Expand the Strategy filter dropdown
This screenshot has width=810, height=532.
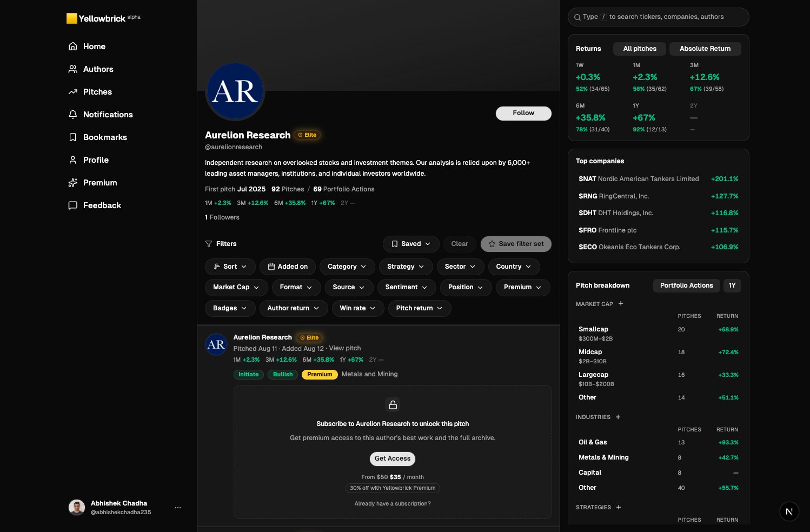[x=406, y=267]
